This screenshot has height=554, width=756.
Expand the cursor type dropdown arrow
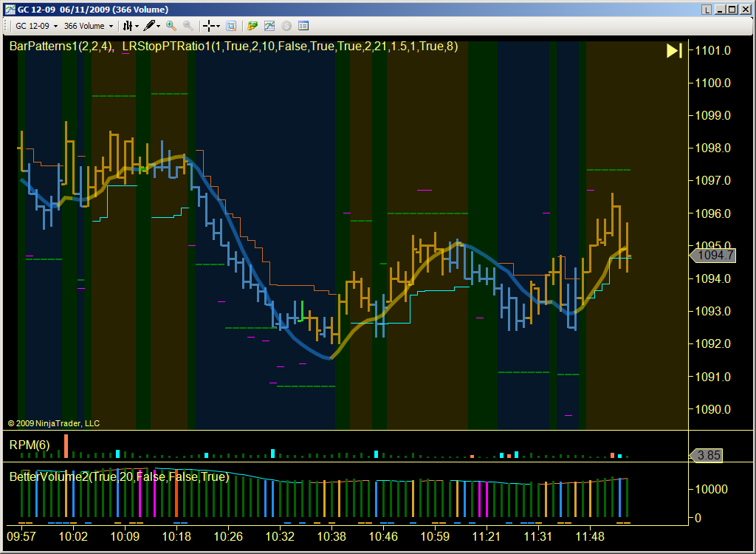click(x=218, y=26)
